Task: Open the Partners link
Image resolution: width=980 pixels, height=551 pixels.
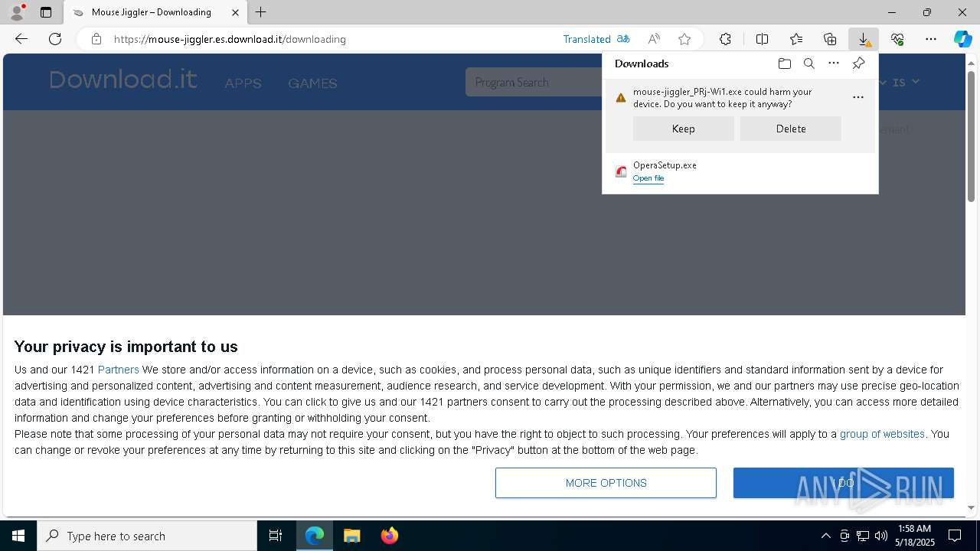Action: 119,370
